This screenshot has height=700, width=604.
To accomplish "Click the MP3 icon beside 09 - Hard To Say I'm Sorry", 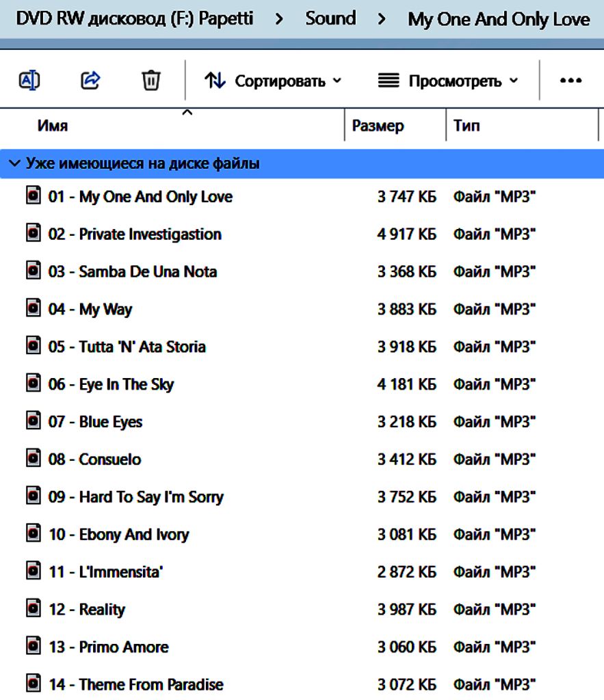I will click(x=34, y=495).
